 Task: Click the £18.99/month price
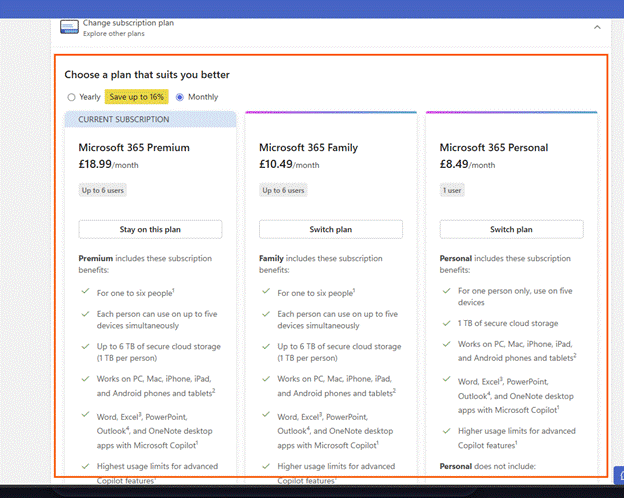pos(108,164)
